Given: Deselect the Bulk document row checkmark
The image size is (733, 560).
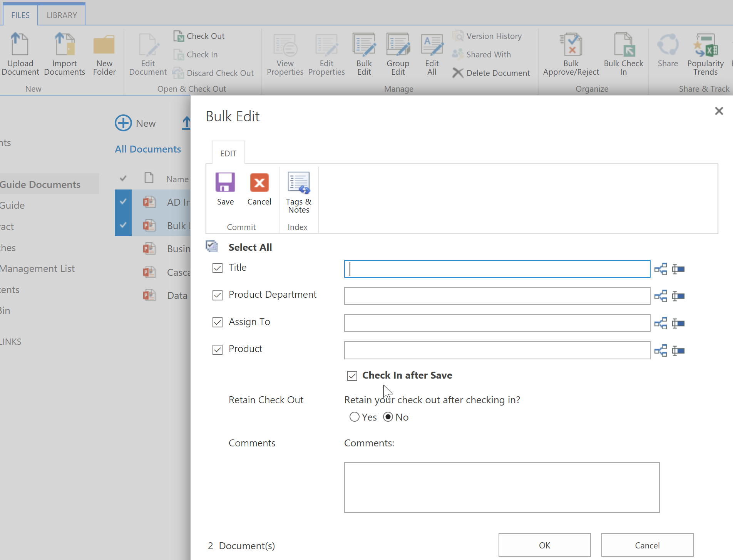Looking at the screenshot, I should coord(123,224).
